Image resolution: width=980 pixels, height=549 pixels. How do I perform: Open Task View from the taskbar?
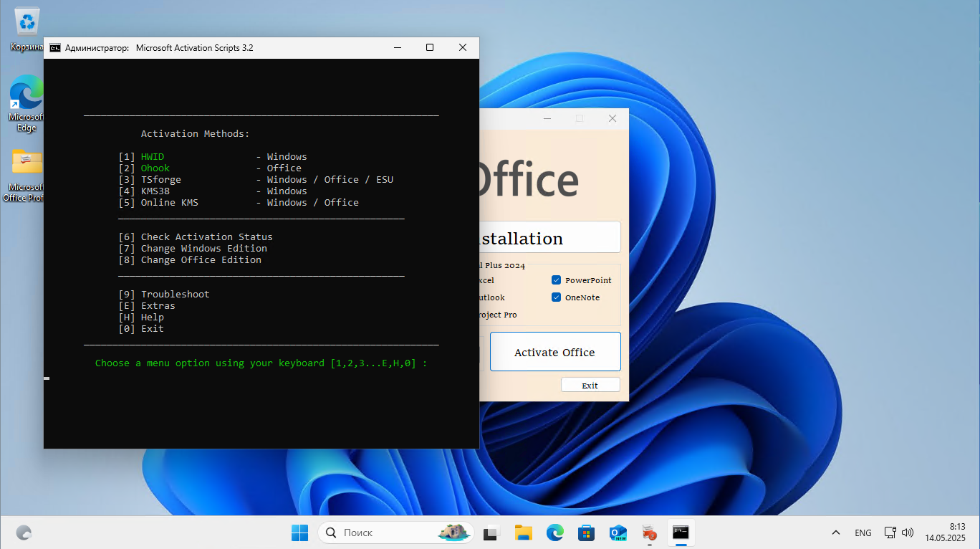point(491,533)
